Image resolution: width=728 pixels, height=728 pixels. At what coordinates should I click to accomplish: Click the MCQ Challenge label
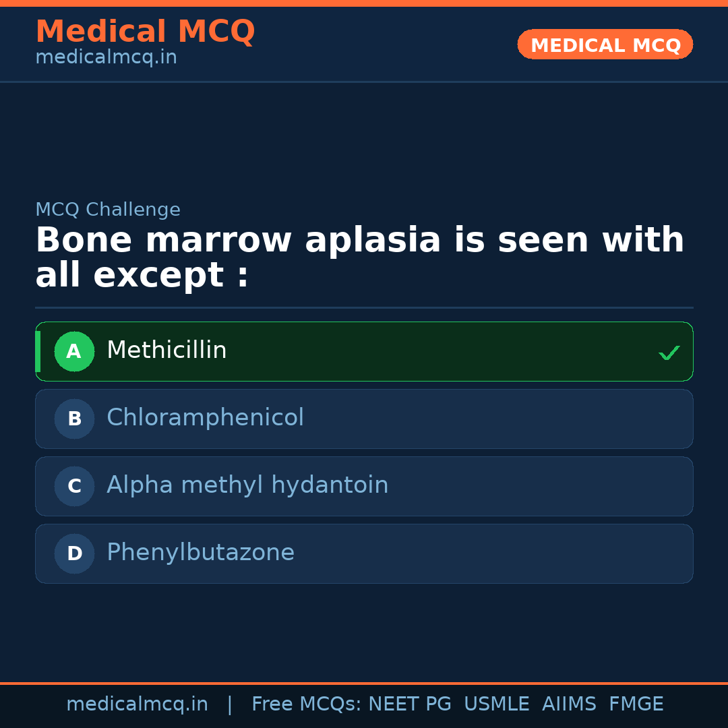108,210
